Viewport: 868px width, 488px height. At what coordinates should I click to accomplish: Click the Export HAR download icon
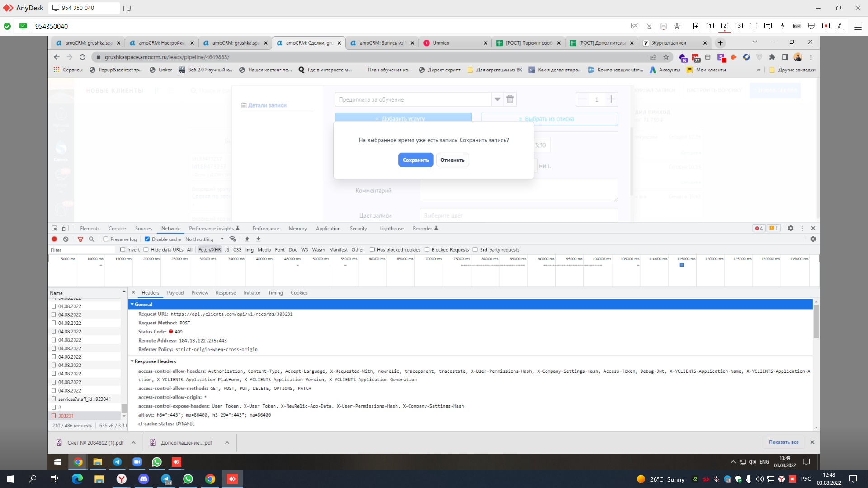[259, 239]
